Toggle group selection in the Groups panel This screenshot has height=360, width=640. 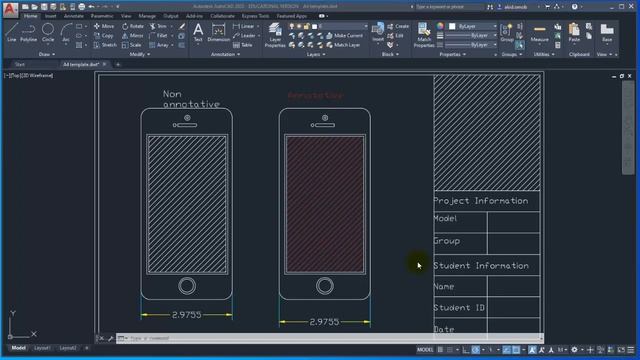pyautogui.click(x=520, y=45)
